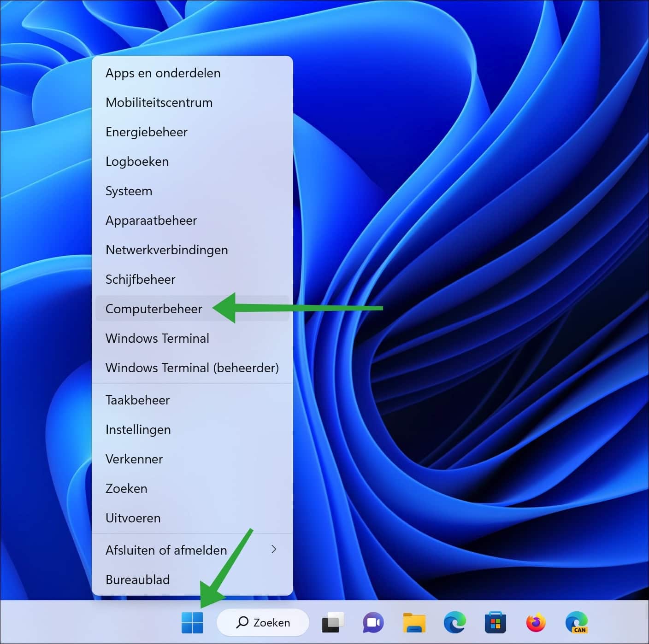This screenshot has width=649, height=644.
Task: Open Apps en onderdelen
Action: pos(192,73)
